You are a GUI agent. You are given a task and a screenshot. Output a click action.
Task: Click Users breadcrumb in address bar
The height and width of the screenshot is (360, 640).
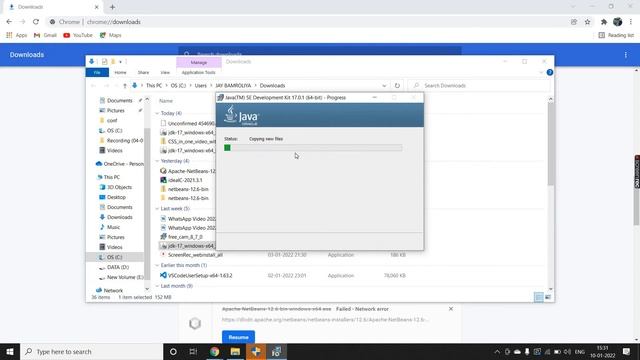(x=200, y=86)
